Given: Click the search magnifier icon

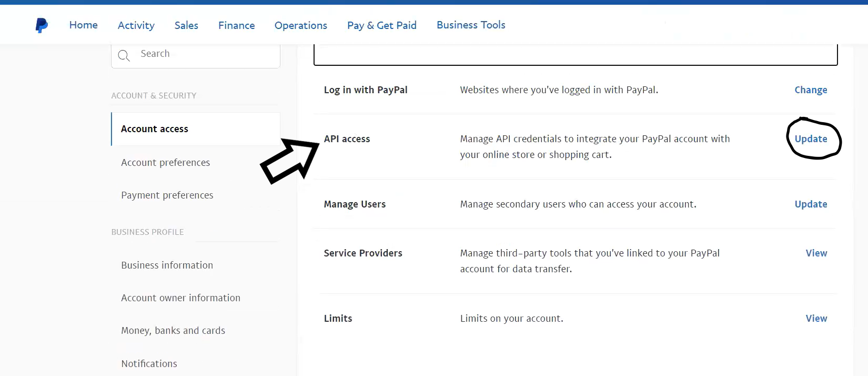Looking at the screenshot, I should point(124,55).
